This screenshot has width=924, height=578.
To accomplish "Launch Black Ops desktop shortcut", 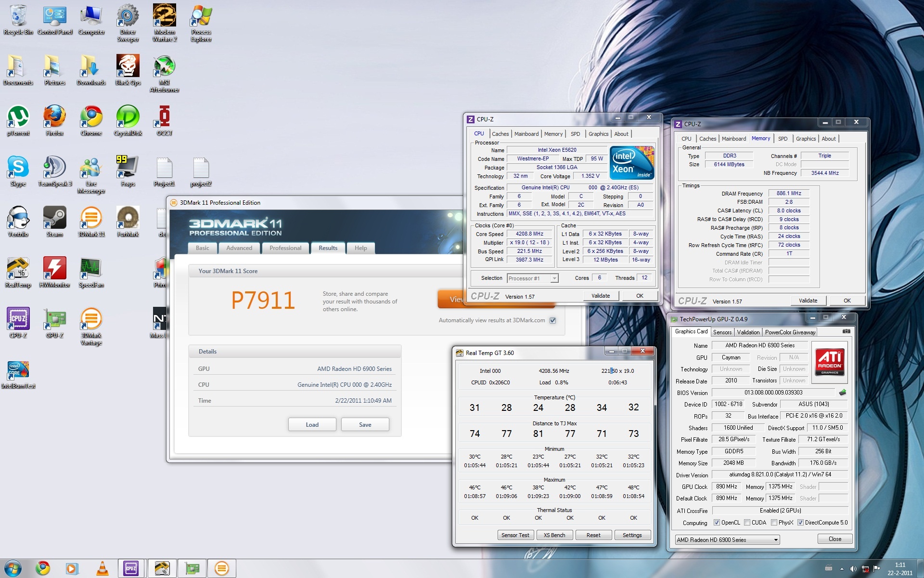I will (x=128, y=70).
